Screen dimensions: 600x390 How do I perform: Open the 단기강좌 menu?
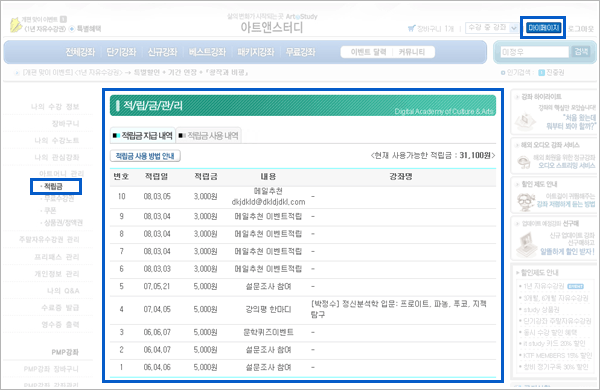pos(121,52)
